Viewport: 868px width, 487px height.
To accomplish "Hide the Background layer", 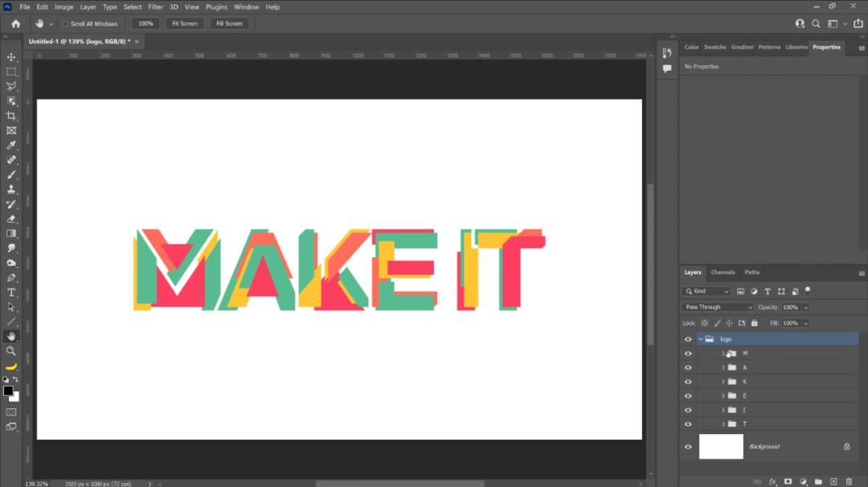I will coord(688,447).
